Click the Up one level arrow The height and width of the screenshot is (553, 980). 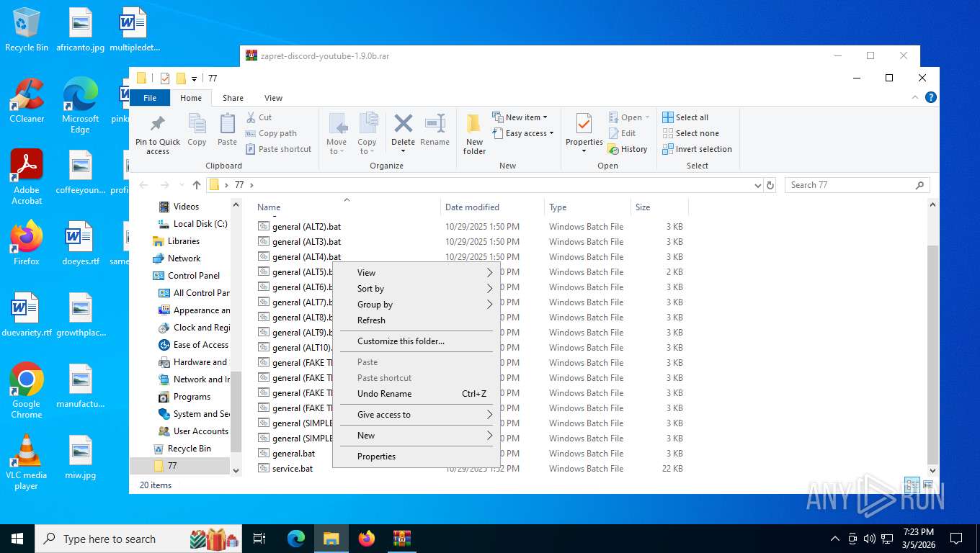tap(197, 185)
